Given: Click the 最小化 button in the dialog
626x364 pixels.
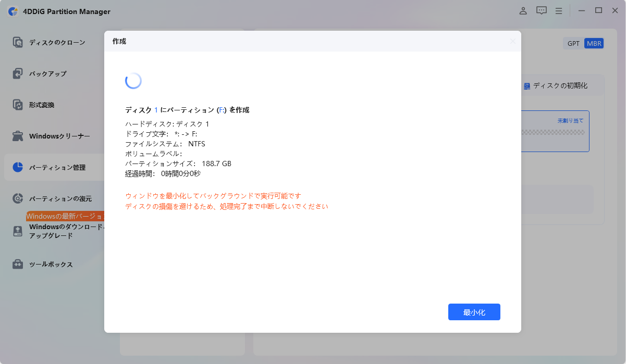Looking at the screenshot, I should 474,312.
